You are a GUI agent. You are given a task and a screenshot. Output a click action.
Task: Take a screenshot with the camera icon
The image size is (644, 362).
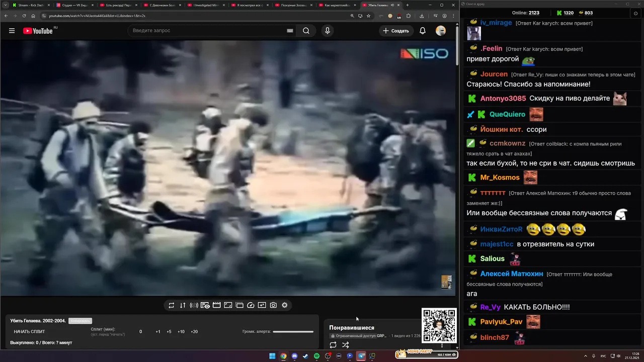click(x=273, y=305)
